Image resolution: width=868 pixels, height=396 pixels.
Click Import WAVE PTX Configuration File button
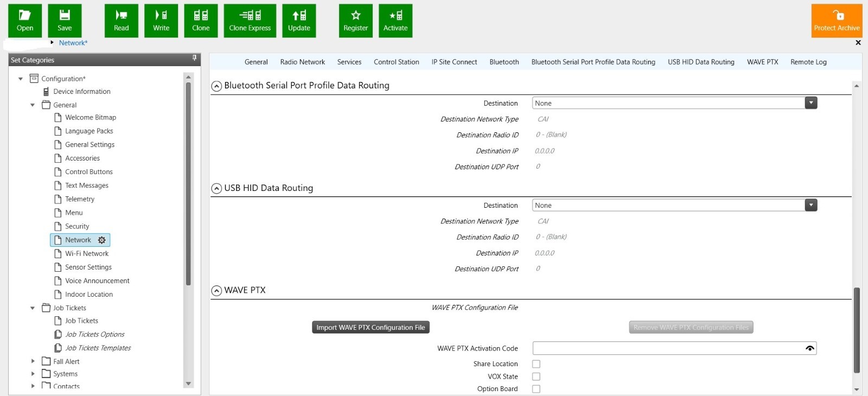(371, 327)
